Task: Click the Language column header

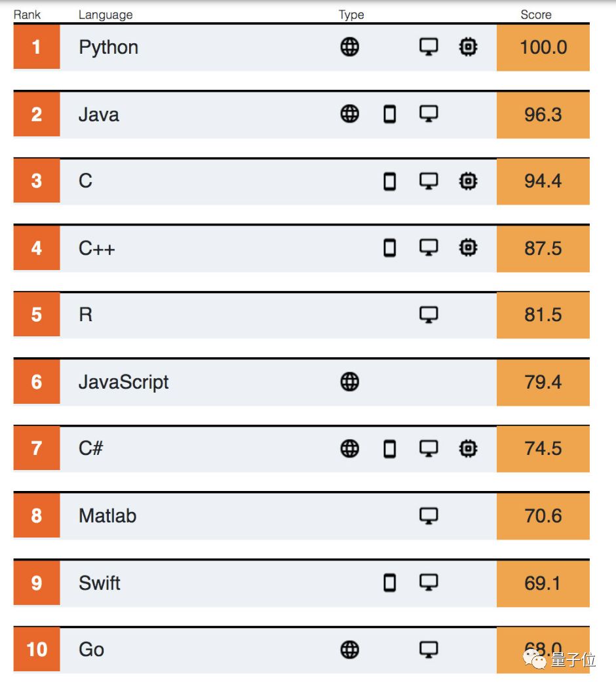Action: (106, 14)
